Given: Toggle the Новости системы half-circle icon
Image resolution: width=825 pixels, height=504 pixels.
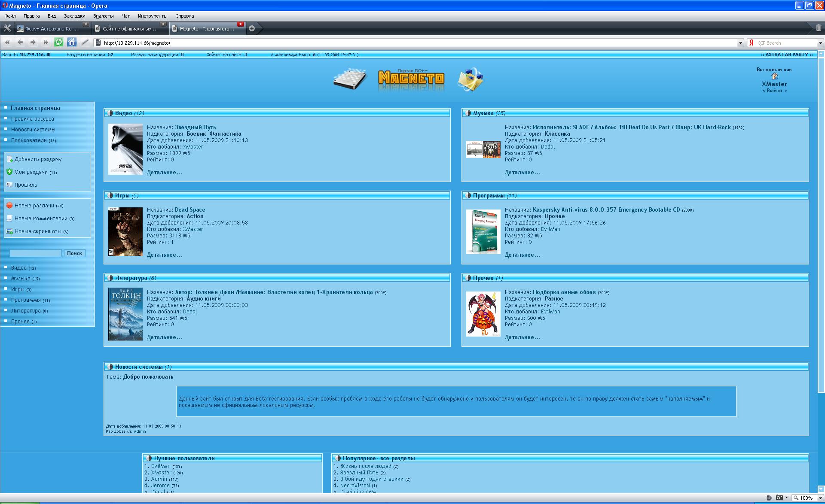Looking at the screenshot, I should click(x=110, y=367).
